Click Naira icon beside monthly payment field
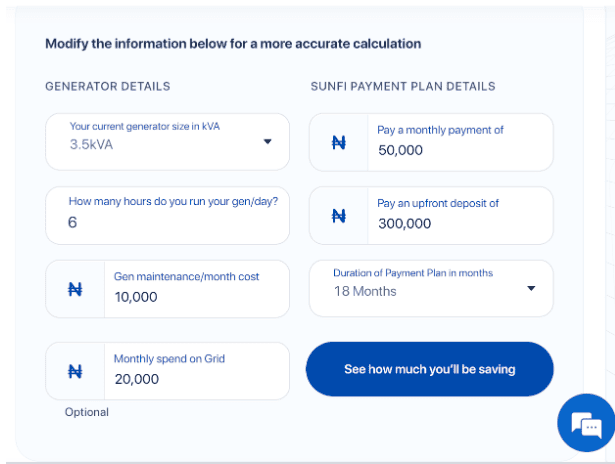The height and width of the screenshot is (464, 615). pyautogui.click(x=339, y=142)
